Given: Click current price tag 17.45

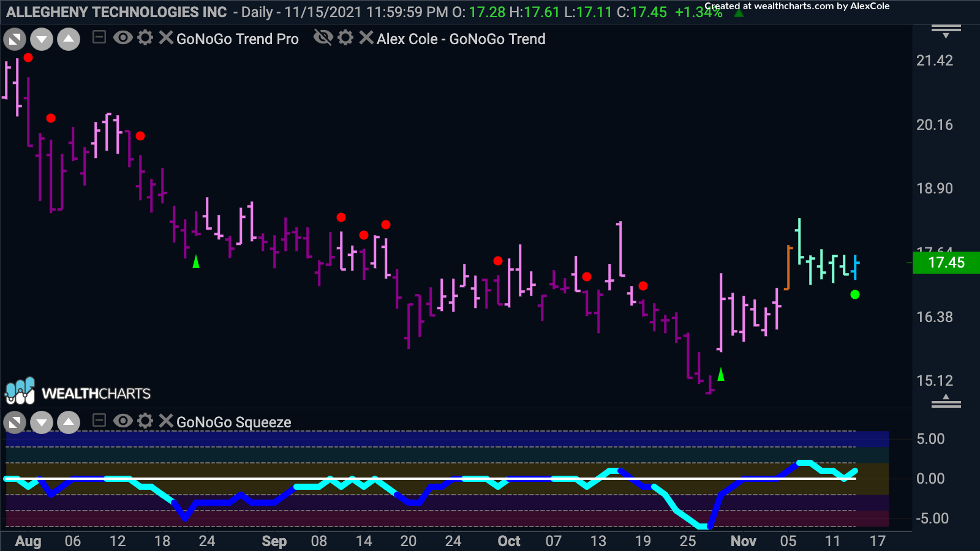Looking at the screenshot, I should [946, 263].
